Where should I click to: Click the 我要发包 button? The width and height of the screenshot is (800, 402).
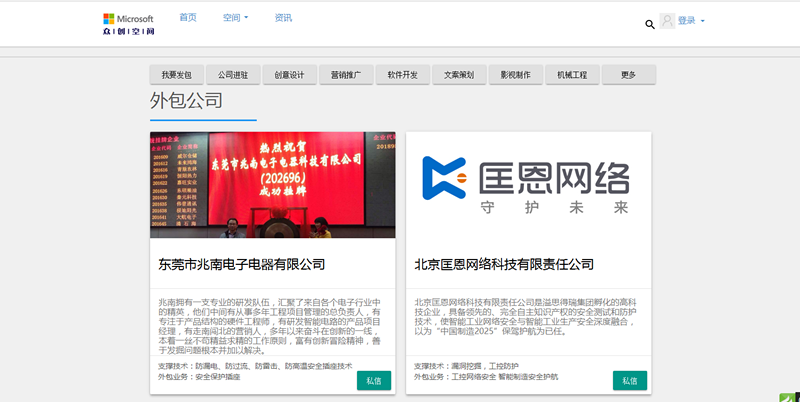click(x=176, y=75)
